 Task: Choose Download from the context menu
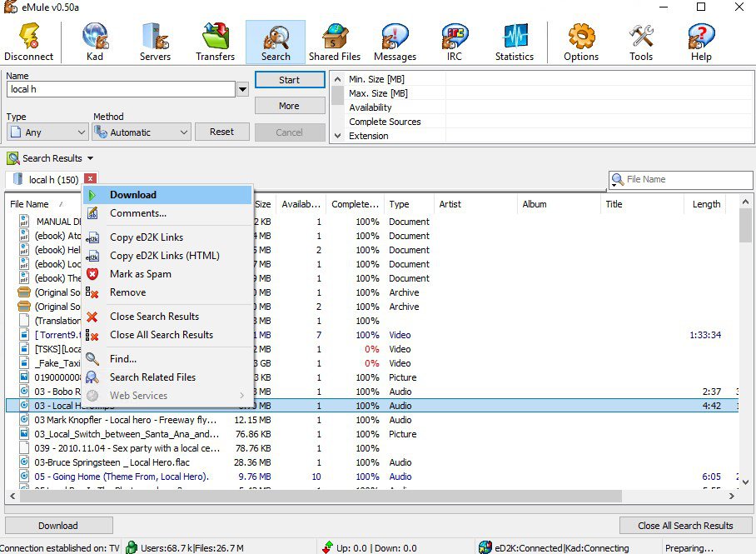167,195
